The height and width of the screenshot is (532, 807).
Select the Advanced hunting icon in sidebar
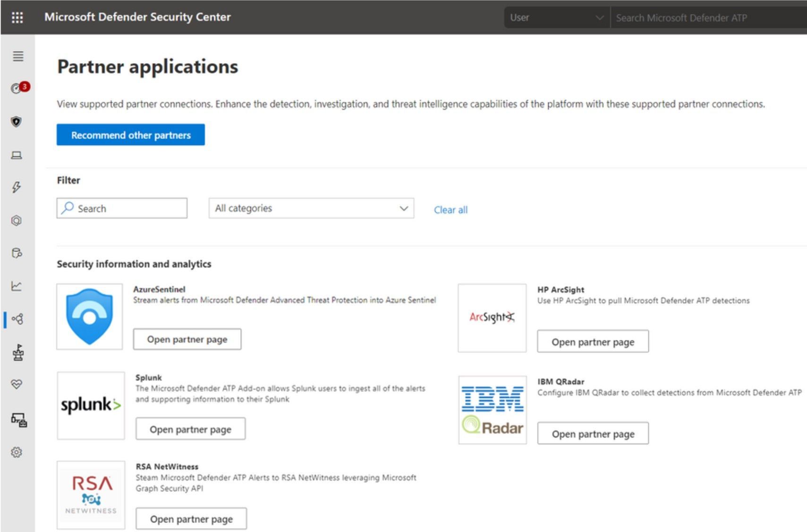(17, 253)
